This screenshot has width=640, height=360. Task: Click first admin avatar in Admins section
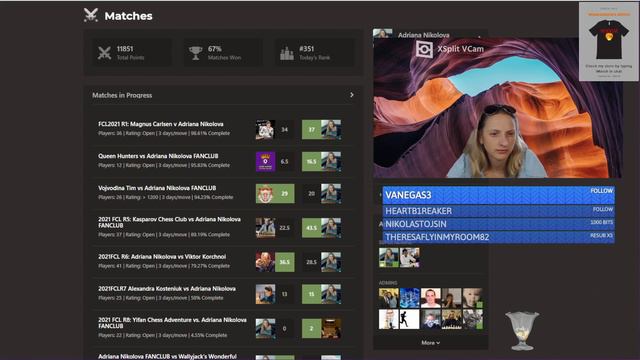[x=389, y=298]
